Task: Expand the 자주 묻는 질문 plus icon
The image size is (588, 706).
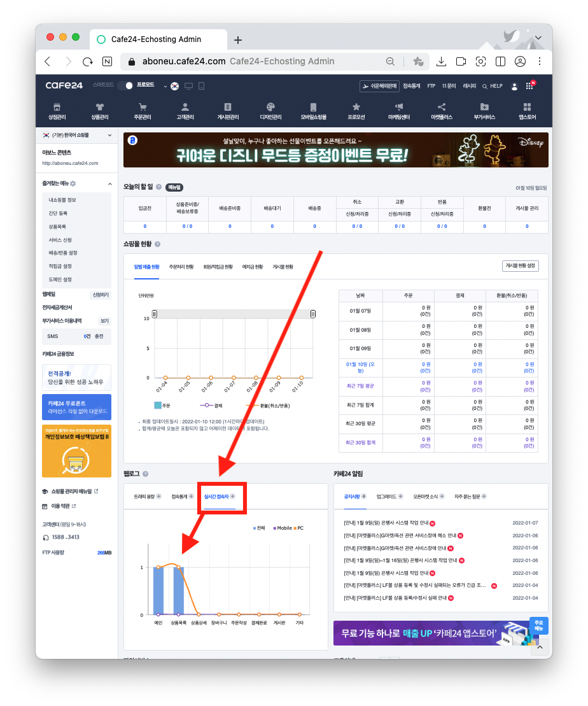Action: 484,497
